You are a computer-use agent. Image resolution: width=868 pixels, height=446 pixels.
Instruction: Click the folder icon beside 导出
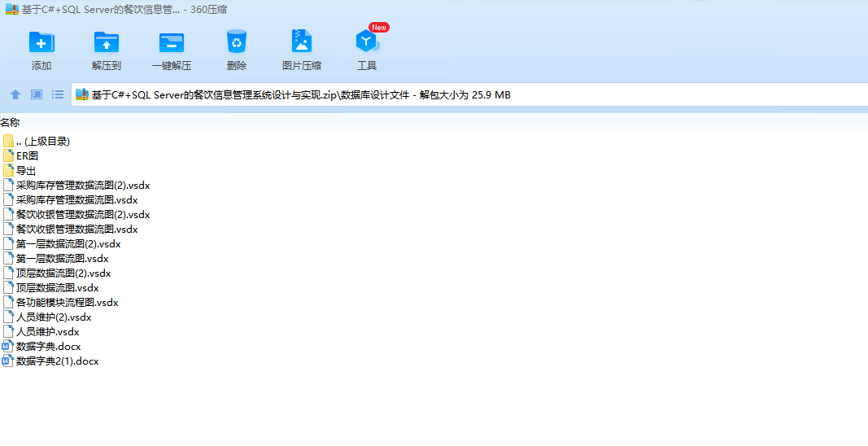tap(8, 171)
